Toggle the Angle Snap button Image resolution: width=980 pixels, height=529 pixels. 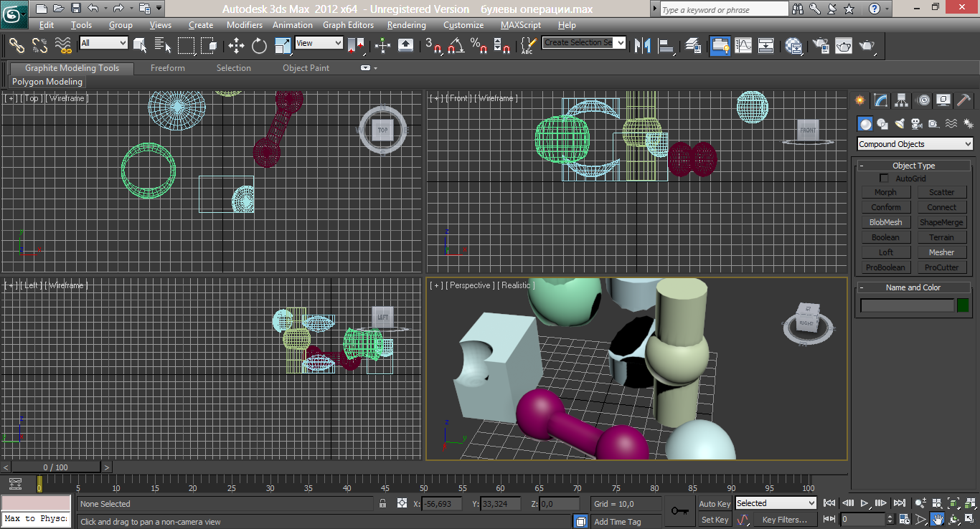point(455,46)
